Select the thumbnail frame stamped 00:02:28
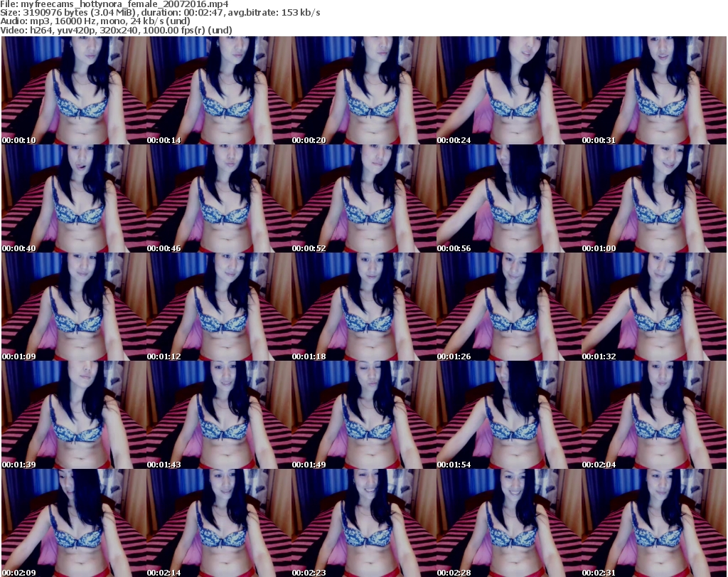Image resolution: width=728 pixels, height=577 pixels. tap(508, 523)
